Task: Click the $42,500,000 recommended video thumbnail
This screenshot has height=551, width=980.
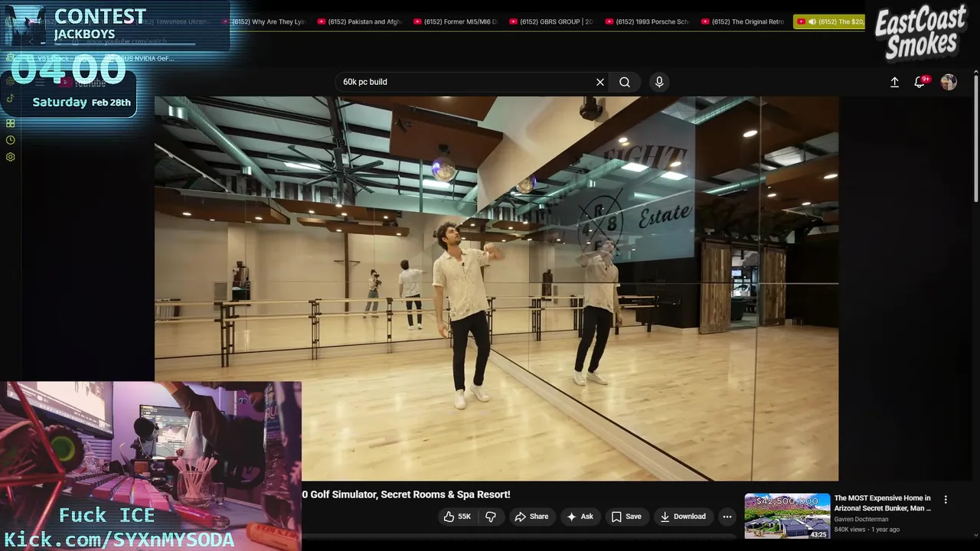Action: click(787, 516)
